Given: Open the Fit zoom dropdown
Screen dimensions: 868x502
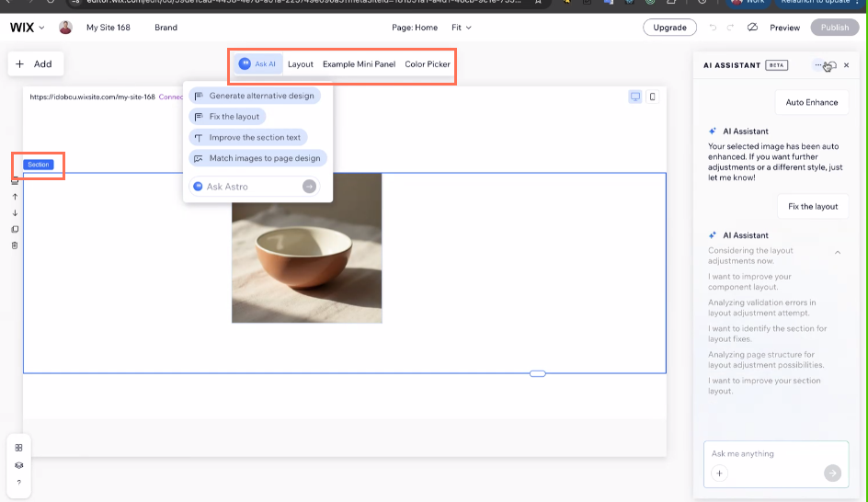Looking at the screenshot, I should click(x=461, y=28).
